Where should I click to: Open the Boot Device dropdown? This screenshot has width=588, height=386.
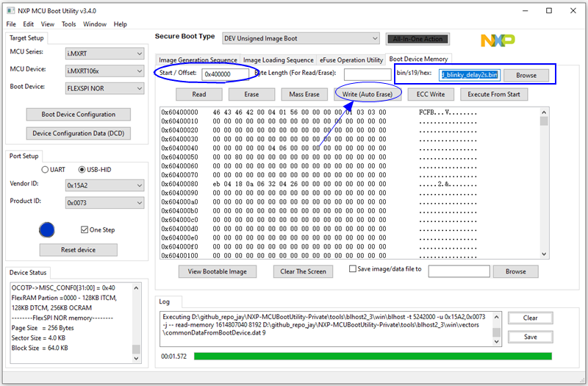(104, 88)
